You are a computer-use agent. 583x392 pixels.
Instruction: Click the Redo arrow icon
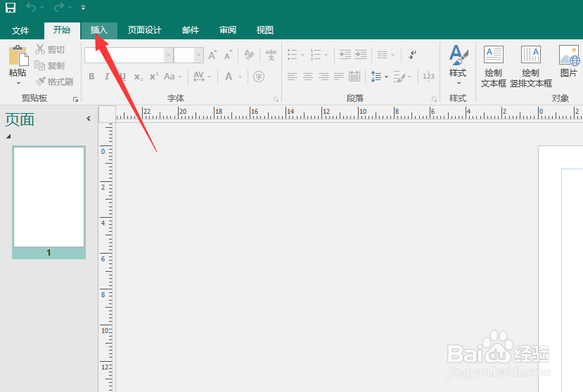click(59, 8)
